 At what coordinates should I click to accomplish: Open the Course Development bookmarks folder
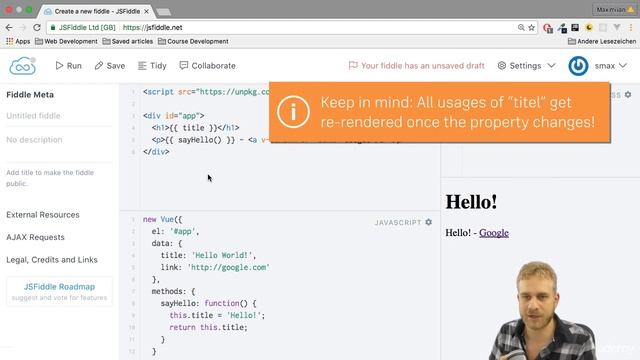193,41
